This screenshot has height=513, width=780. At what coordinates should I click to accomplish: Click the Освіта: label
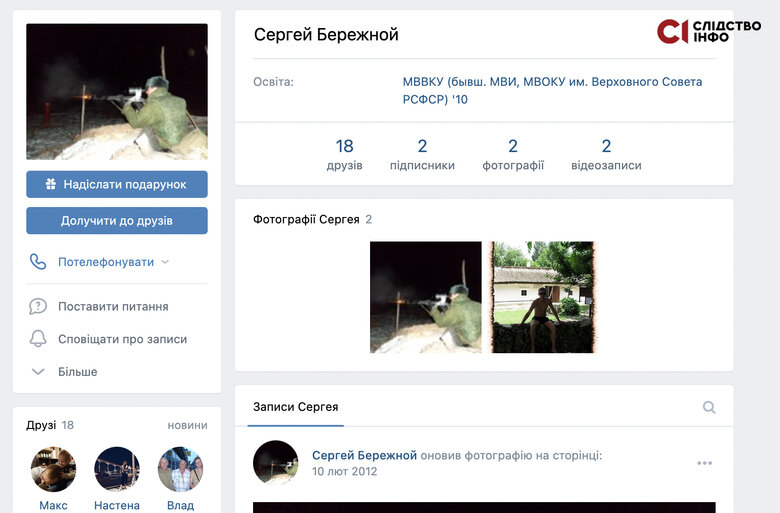click(x=274, y=82)
